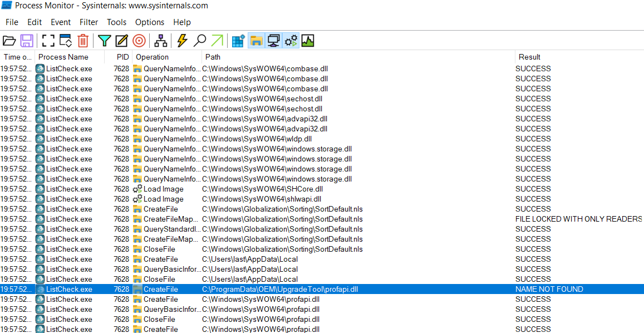Disable Show Network Activity
The image size is (644, 333).
click(274, 40)
